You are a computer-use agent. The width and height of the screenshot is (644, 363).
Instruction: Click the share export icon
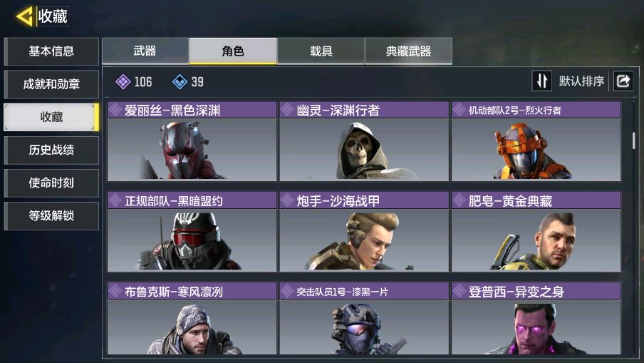point(623,81)
